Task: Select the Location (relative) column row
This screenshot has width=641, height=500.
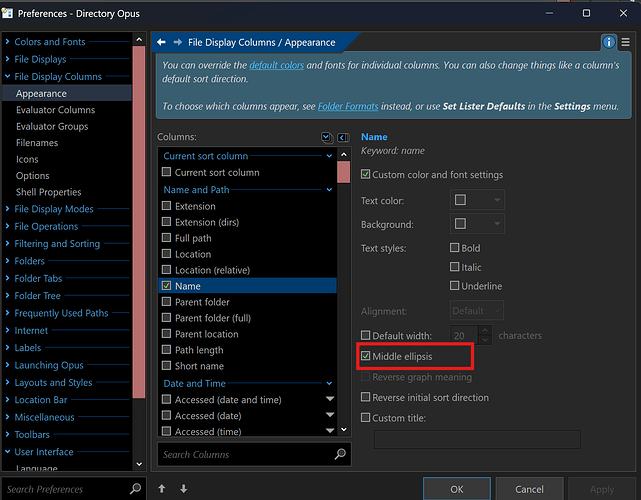Action: coord(247,270)
